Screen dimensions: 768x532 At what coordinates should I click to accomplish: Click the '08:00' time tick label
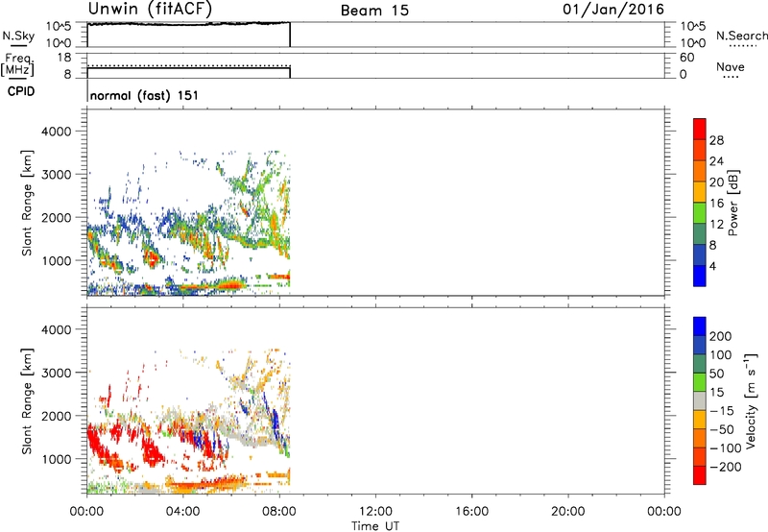(x=279, y=512)
